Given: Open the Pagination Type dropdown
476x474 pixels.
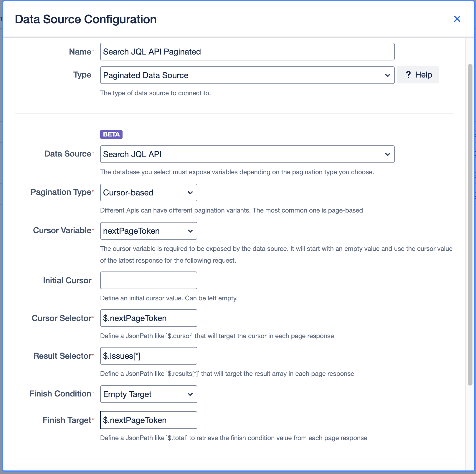Looking at the screenshot, I should point(148,192).
